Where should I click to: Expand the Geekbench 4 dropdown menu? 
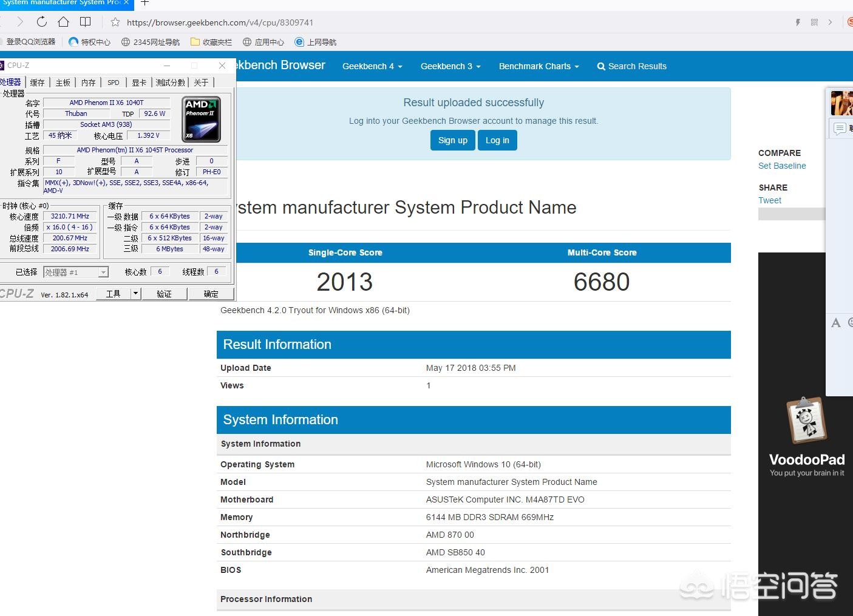point(372,66)
